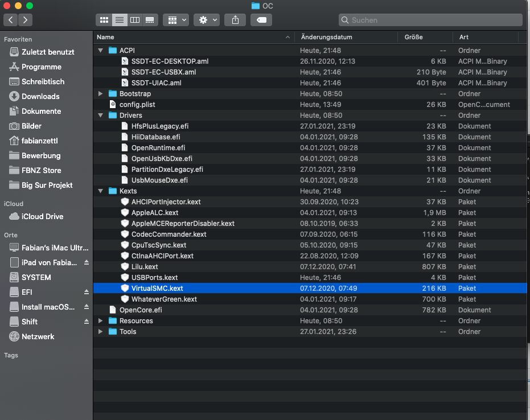
Task: Sort by the Name column header
Action: 194,37
